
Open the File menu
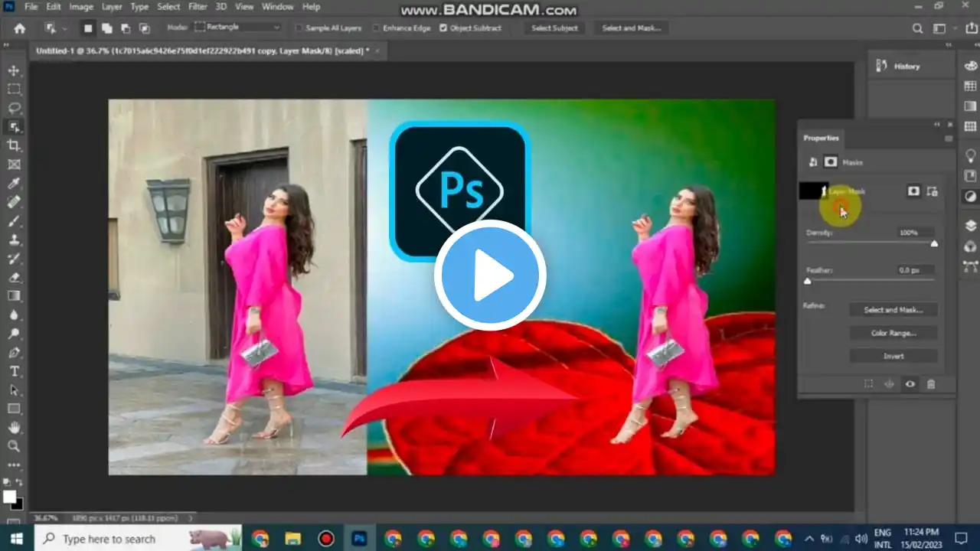click(31, 7)
